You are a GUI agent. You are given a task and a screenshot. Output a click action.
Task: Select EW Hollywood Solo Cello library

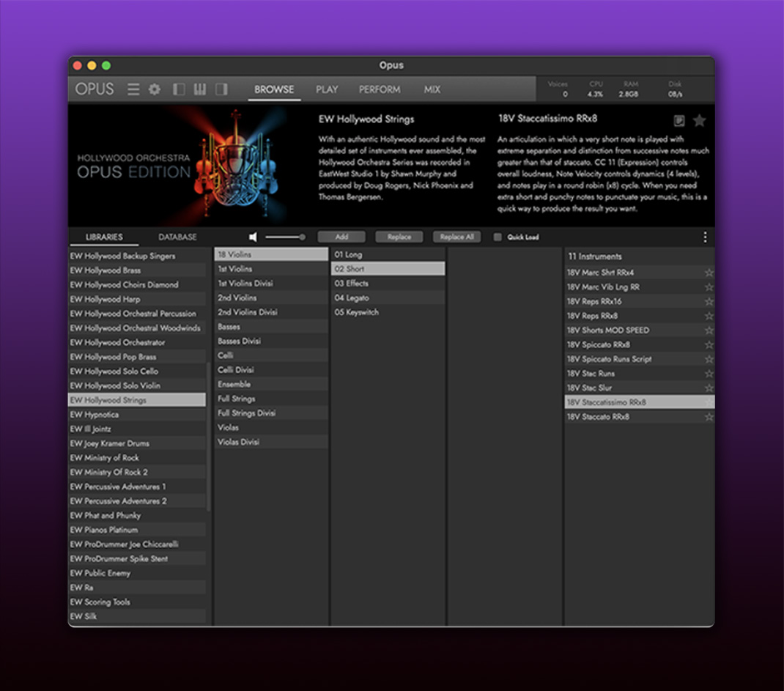point(137,372)
